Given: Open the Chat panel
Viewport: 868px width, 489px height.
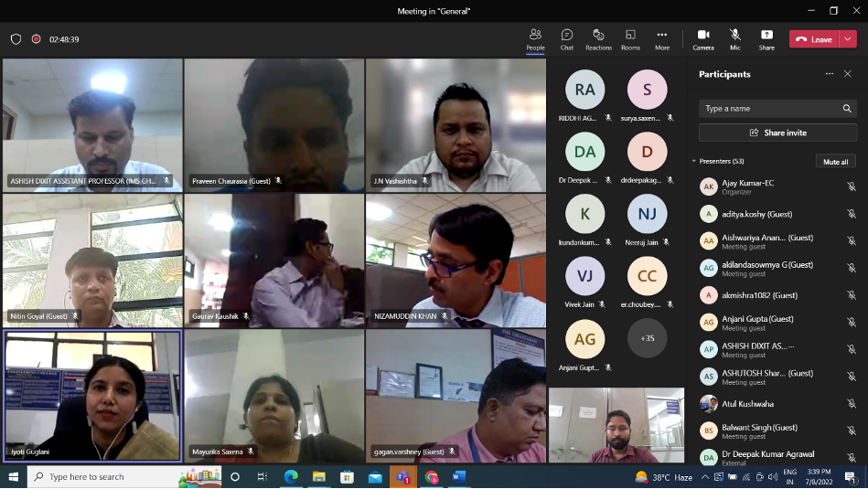Looking at the screenshot, I should pos(566,39).
